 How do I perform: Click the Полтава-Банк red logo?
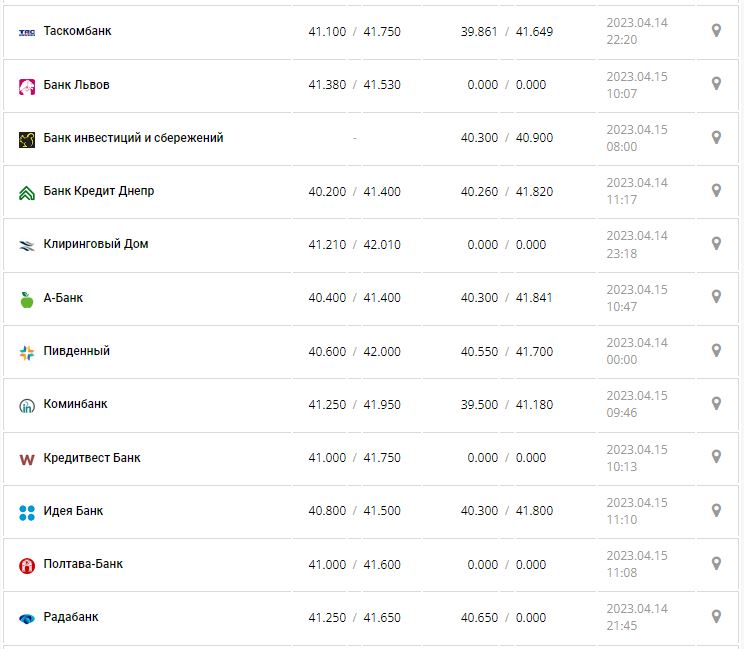pyautogui.click(x=27, y=565)
